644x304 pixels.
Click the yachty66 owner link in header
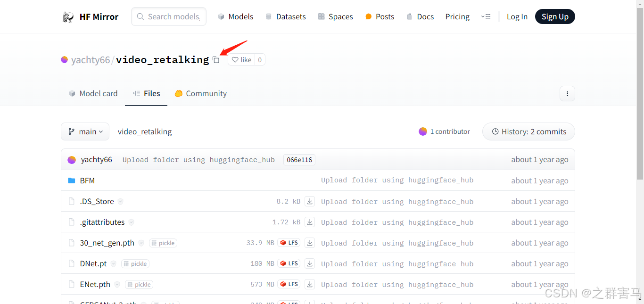[x=90, y=60]
